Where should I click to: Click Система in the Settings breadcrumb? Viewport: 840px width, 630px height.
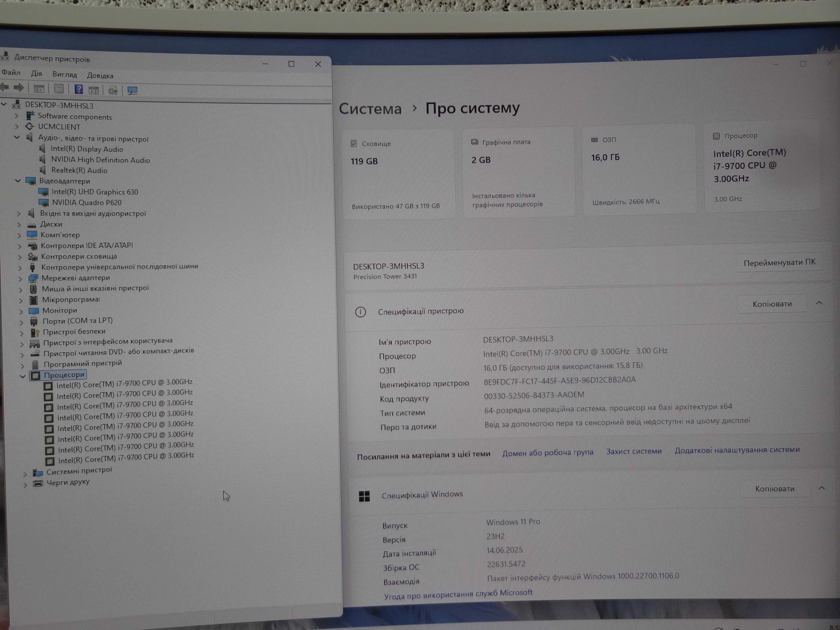370,109
